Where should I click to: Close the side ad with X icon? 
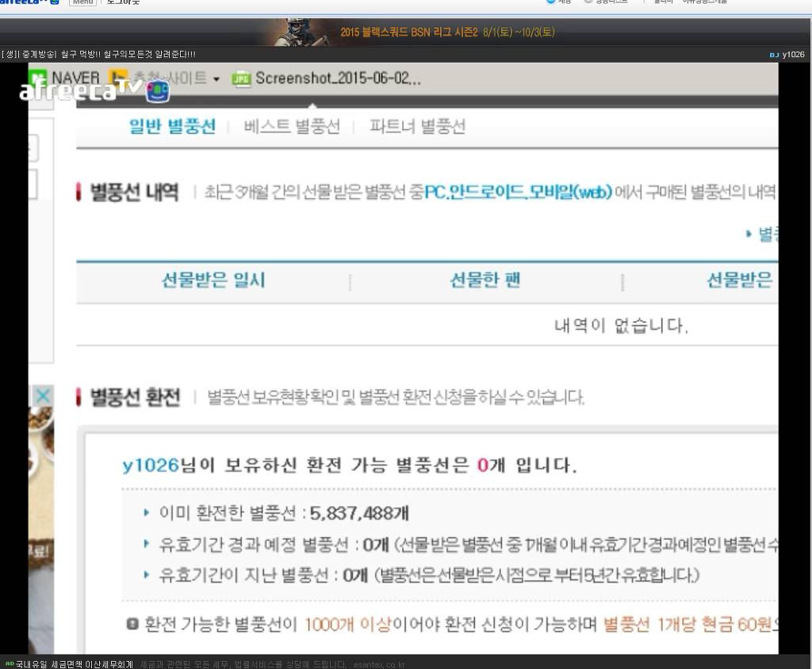[43, 396]
